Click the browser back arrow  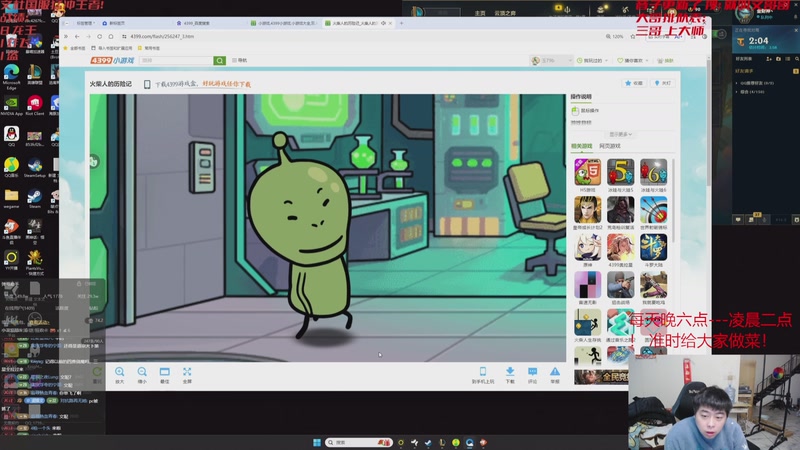pos(77,36)
